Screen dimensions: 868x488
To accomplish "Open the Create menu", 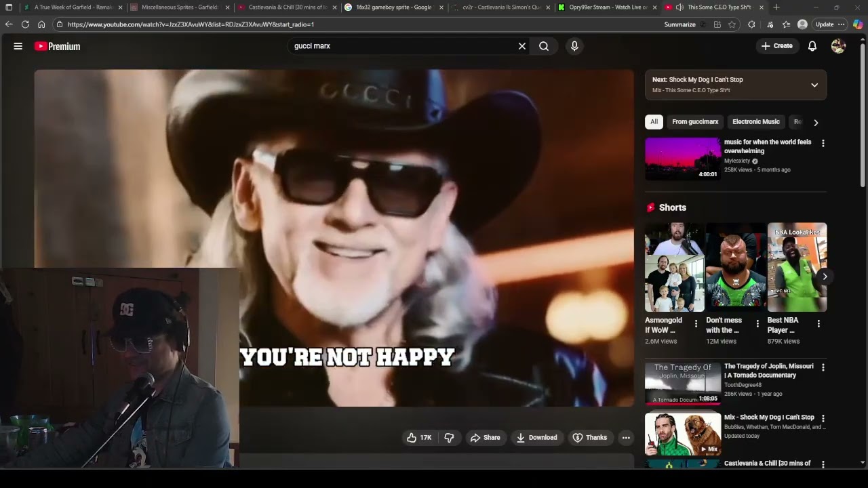I will click(x=777, y=46).
